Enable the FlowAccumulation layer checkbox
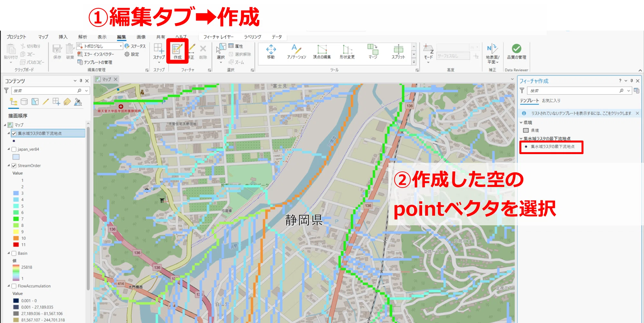The width and height of the screenshot is (644, 323). pos(14,286)
